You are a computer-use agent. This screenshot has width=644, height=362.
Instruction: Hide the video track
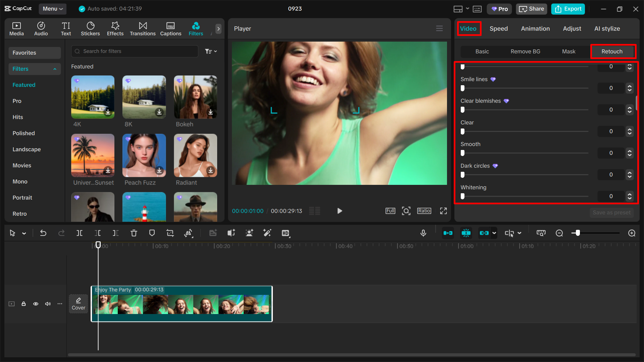(x=36, y=304)
